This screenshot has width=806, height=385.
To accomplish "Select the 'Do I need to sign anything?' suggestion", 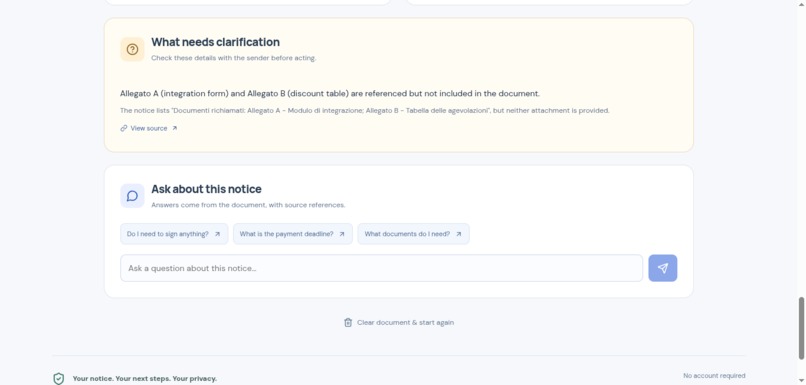I will 174,234.
